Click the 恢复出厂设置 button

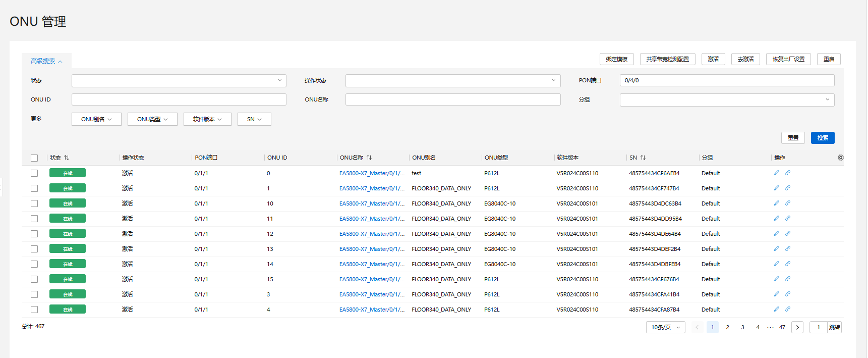(788, 59)
